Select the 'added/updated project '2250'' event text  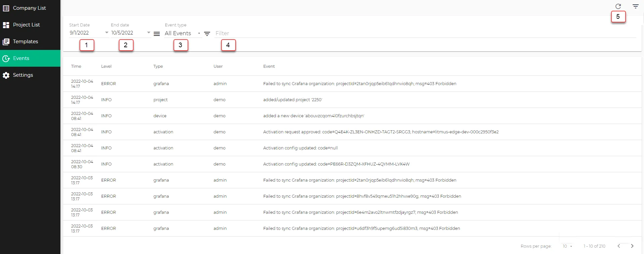293,100
